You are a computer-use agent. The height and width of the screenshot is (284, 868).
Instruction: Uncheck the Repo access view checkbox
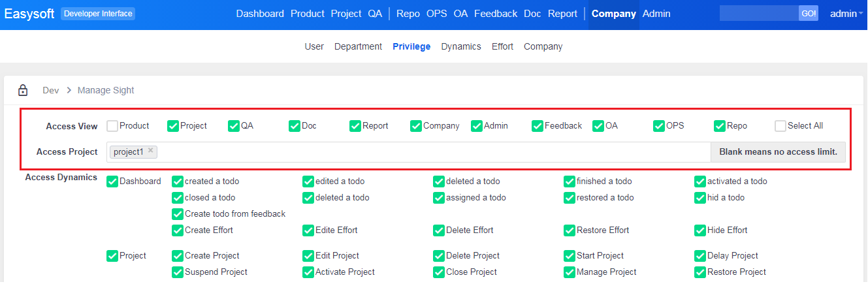pyautogui.click(x=720, y=126)
